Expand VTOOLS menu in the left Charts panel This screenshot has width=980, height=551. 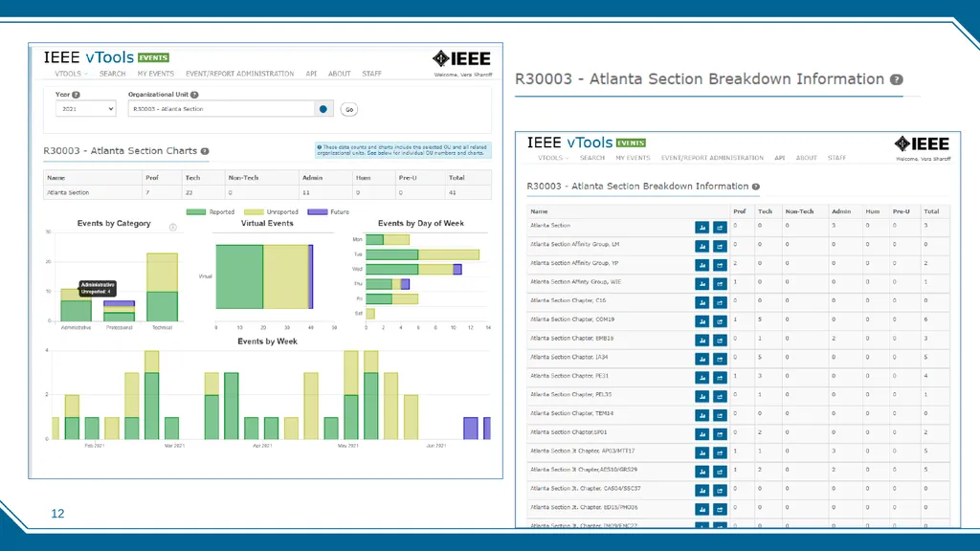[x=71, y=74]
